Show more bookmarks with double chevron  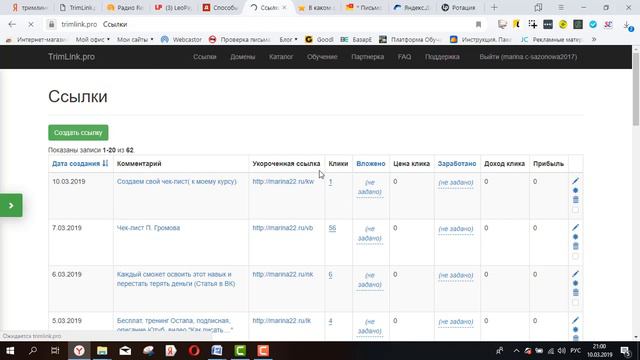[594, 40]
